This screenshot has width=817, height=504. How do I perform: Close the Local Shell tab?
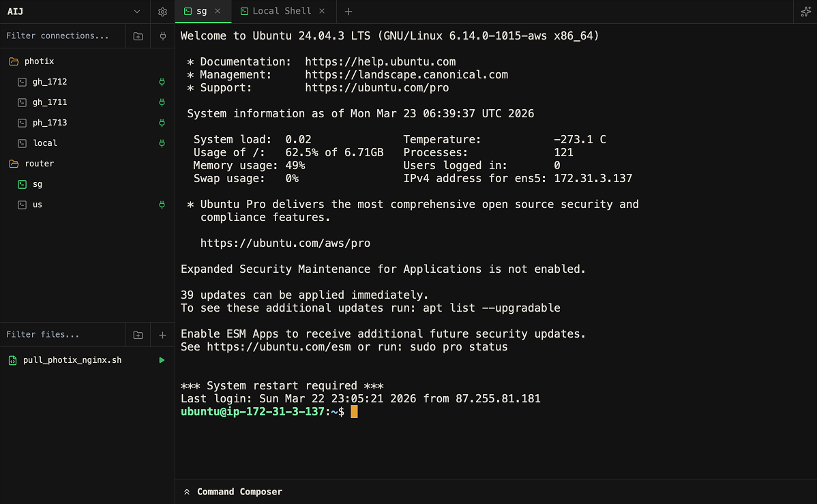pos(322,11)
